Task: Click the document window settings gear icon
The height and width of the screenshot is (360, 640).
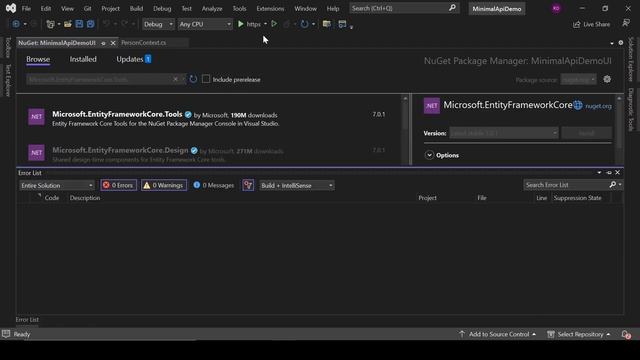Action: (621, 43)
